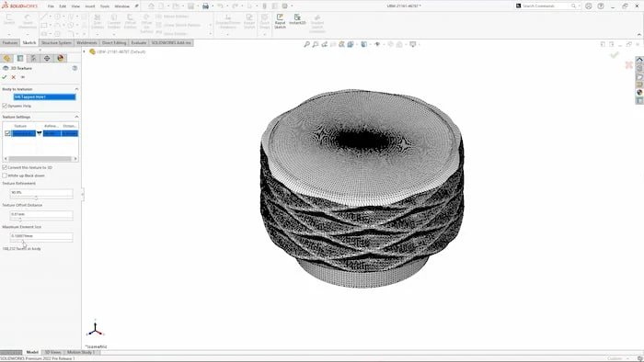This screenshot has width=644, height=362.
Task: Click the Help question mark in title bar
Action: coord(601,6)
